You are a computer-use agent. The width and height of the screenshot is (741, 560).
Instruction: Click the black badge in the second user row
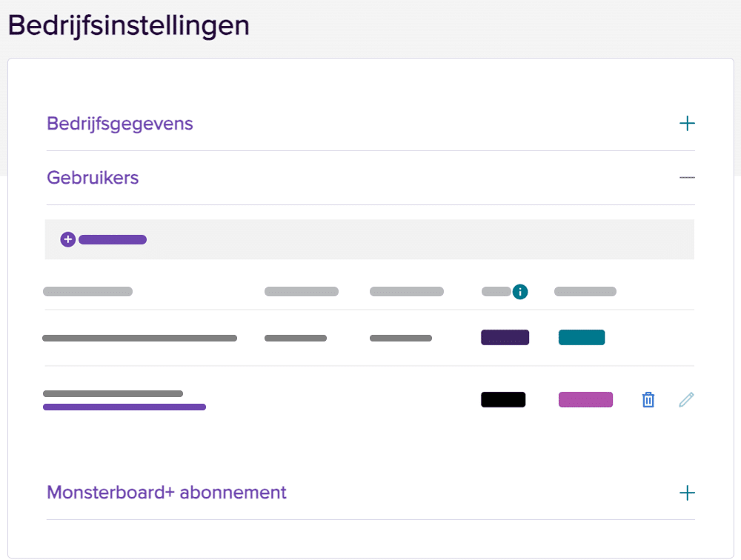tap(503, 400)
